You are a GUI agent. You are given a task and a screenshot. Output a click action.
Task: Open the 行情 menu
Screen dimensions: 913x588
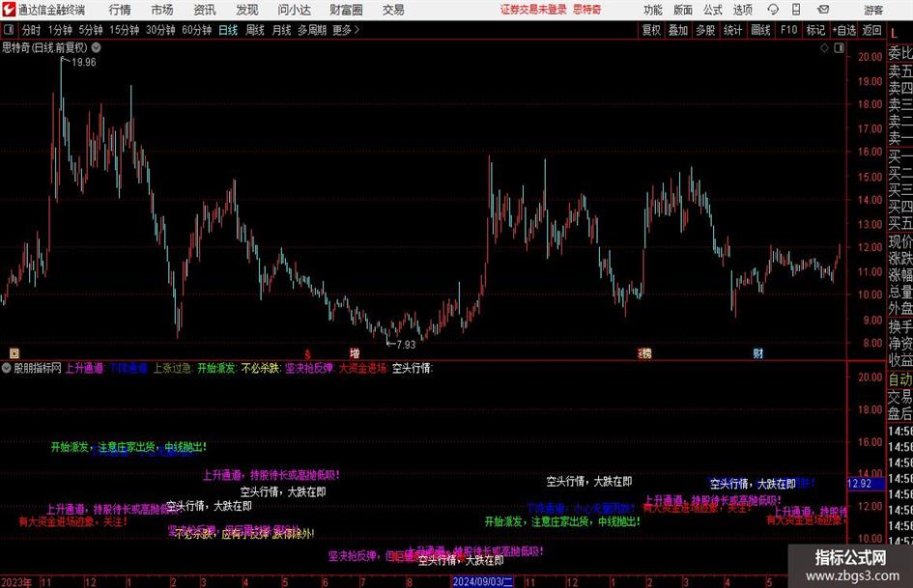tap(120, 10)
